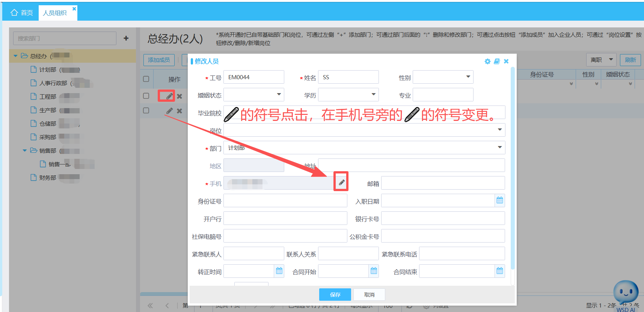Open settings gear in 修改人员 dialog header
This screenshot has height=312, width=644.
point(487,61)
